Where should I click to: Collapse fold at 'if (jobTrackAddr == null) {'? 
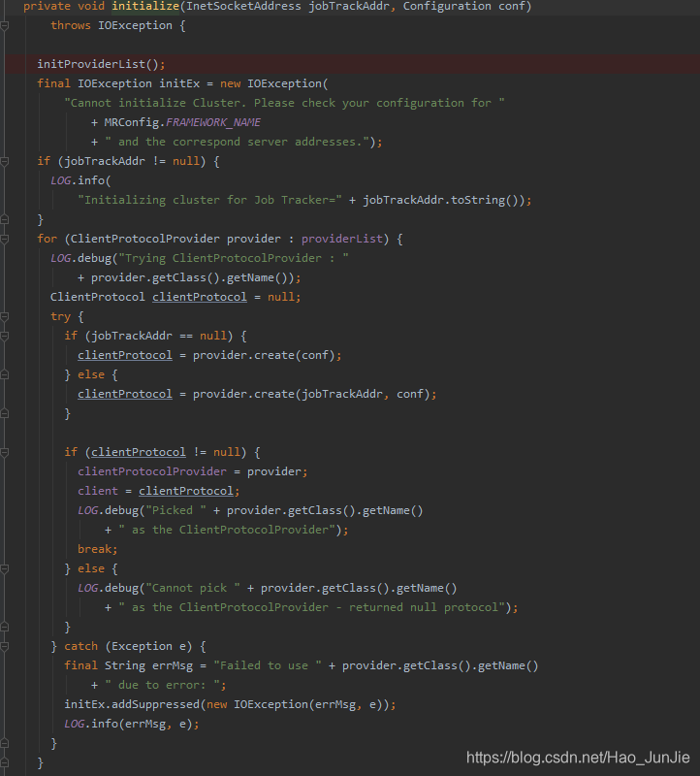5,336
